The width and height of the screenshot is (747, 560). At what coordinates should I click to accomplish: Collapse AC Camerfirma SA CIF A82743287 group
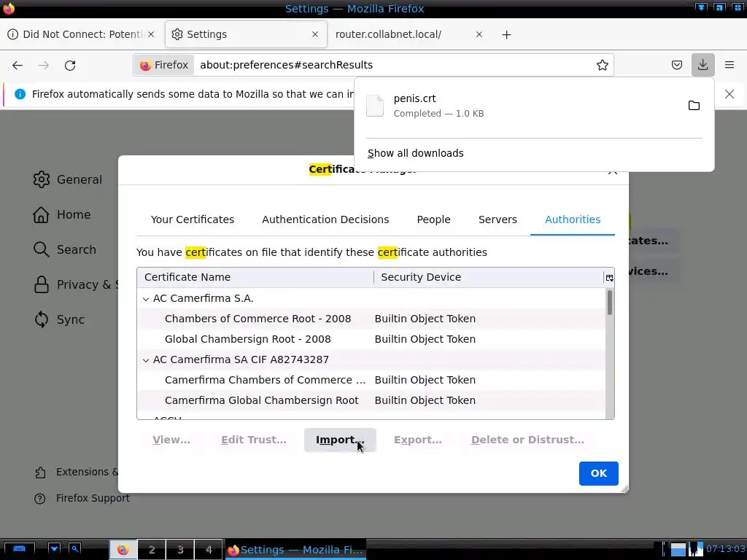[x=146, y=360]
